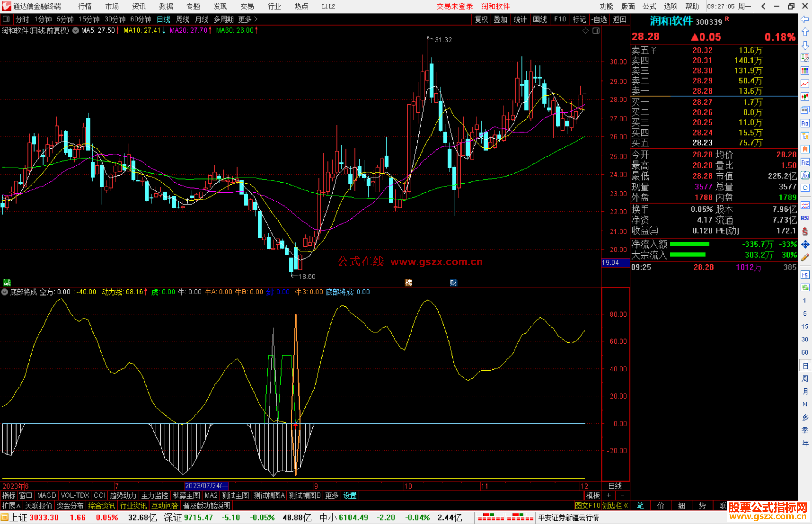Click the candlestick chart icon in sidebar
The image size is (812, 524).
coord(805,97)
